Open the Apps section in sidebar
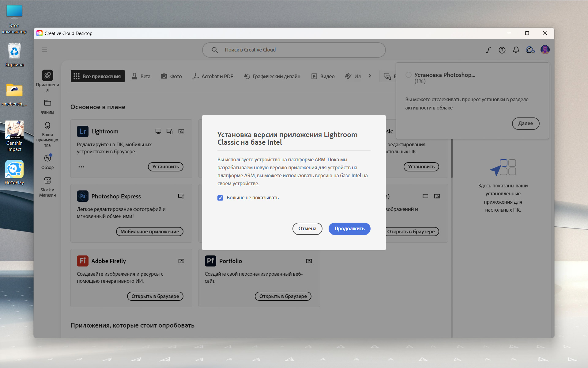 (47, 81)
